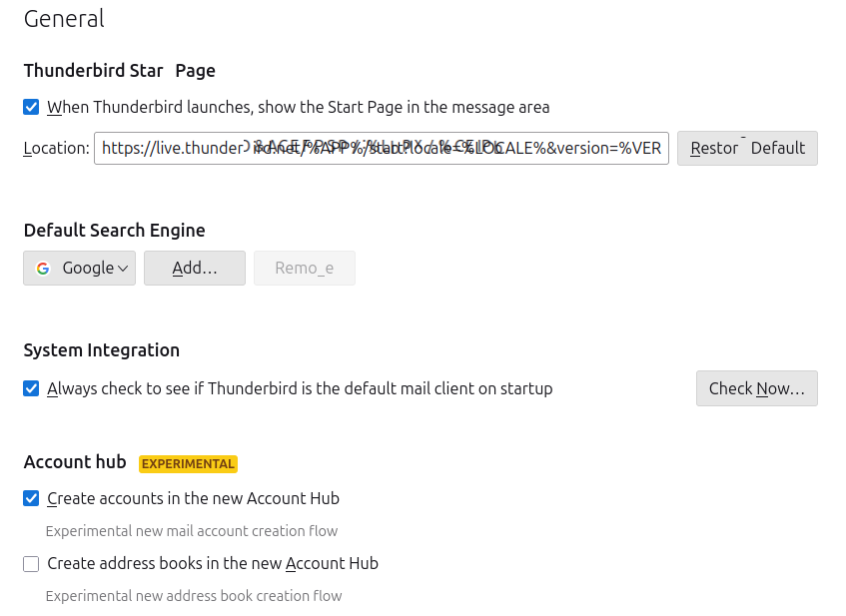The width and height of the screenshot is (846, 616).
Task: Disable Create accounts in new Account Hub
Action: [31, 498]
